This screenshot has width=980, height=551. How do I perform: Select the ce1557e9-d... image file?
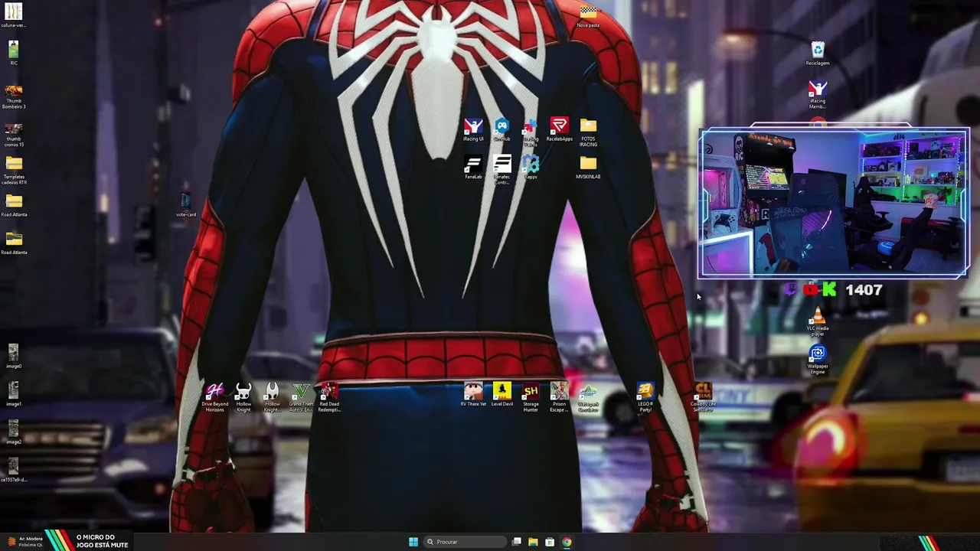(x=14, y=471)
